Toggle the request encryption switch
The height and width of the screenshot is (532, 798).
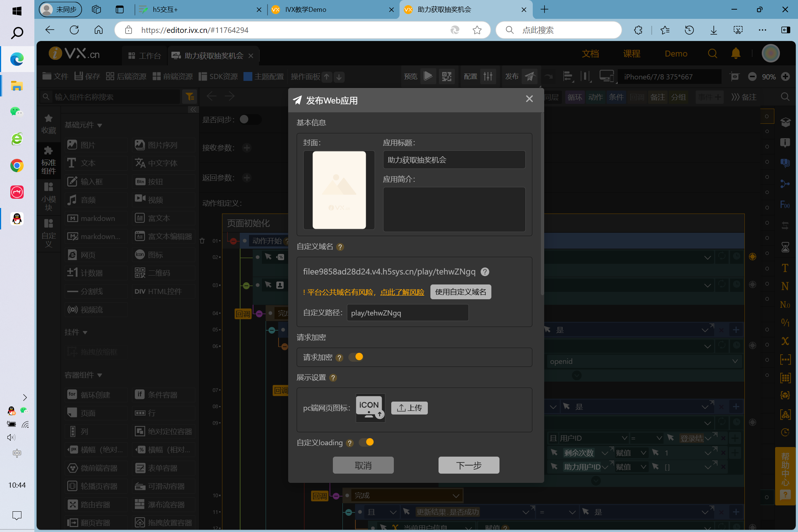[356, 357]
